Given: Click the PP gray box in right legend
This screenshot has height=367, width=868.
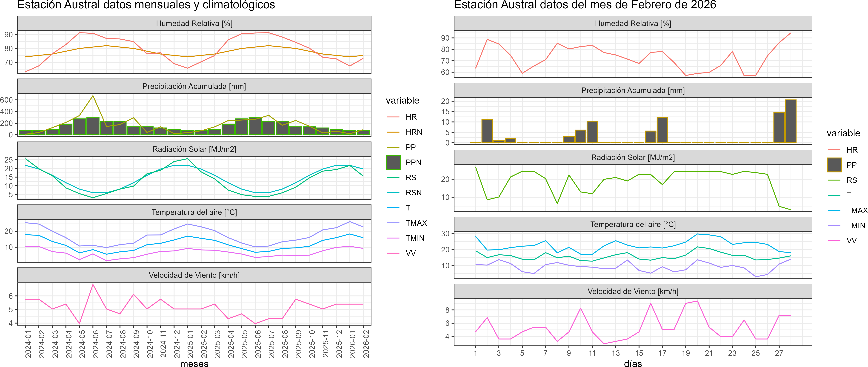Looking at the screenshot, I should (834, 165).
